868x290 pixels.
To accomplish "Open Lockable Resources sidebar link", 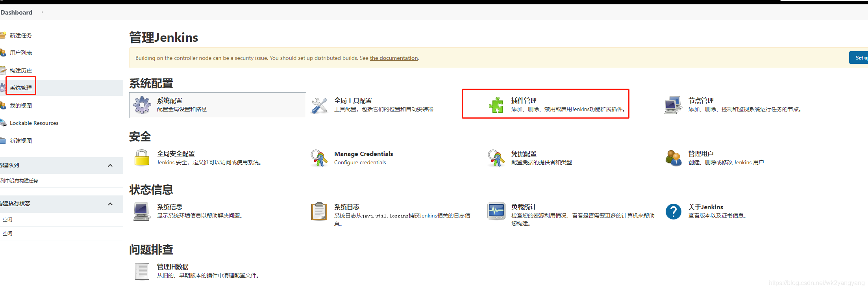I will (34, 123).
